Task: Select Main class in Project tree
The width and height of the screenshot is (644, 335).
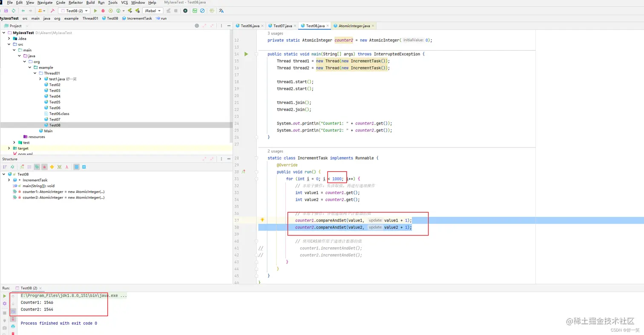Action: (48, 131)
